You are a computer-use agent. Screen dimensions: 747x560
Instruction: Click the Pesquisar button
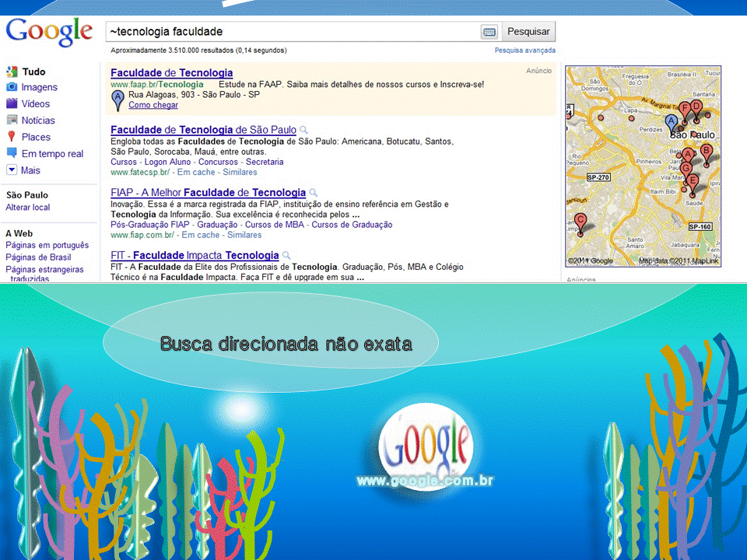pos(528,32)
